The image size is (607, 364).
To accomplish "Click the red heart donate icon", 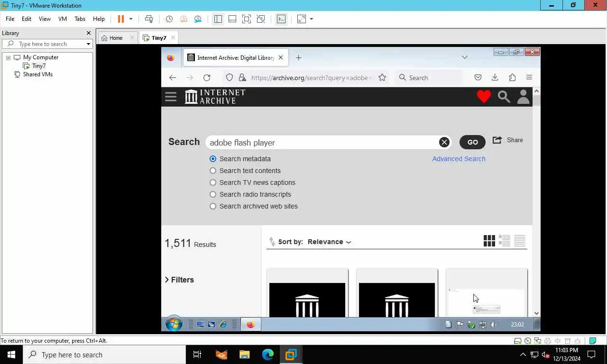I will pos(484,97).
